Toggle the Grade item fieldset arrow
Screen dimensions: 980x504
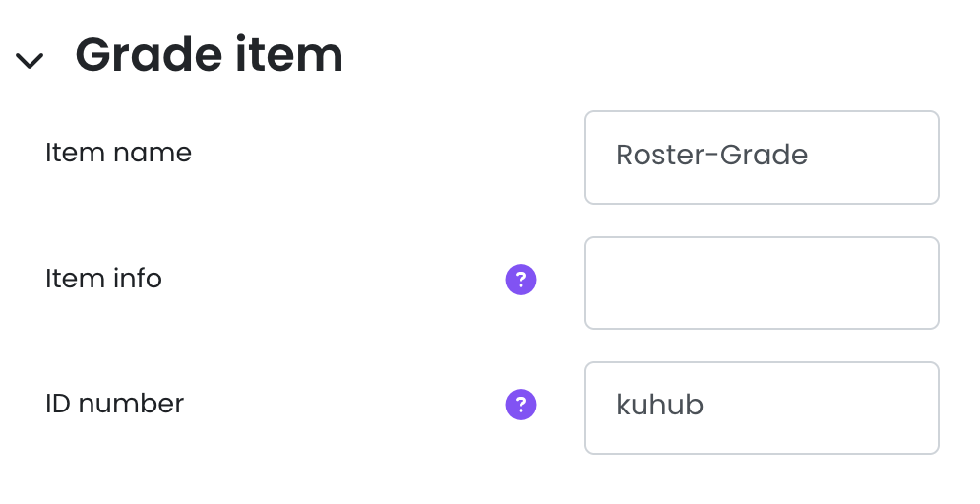[30, 61]
